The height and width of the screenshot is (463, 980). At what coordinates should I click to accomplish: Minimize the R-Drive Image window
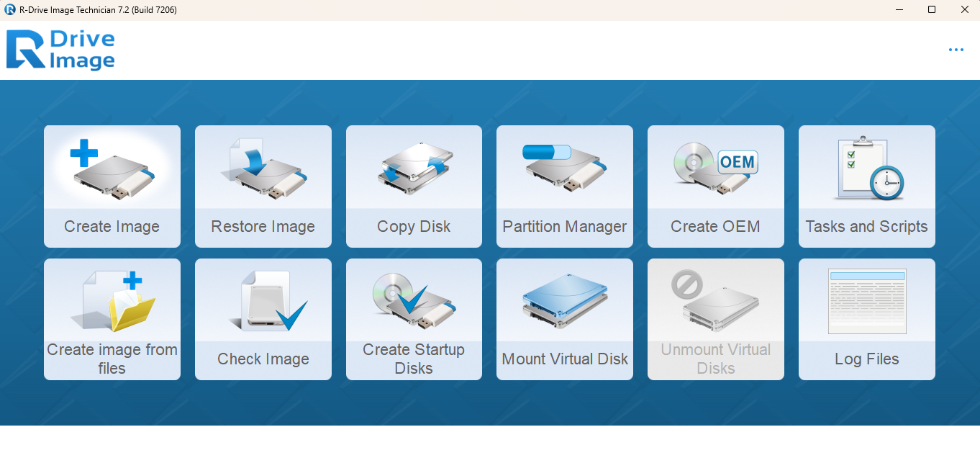click(x=899, y=10)
